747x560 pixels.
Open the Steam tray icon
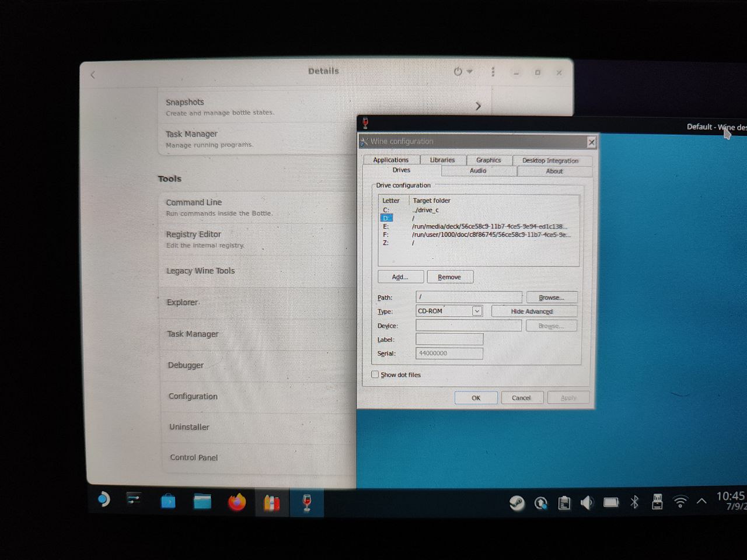(517, 503)
